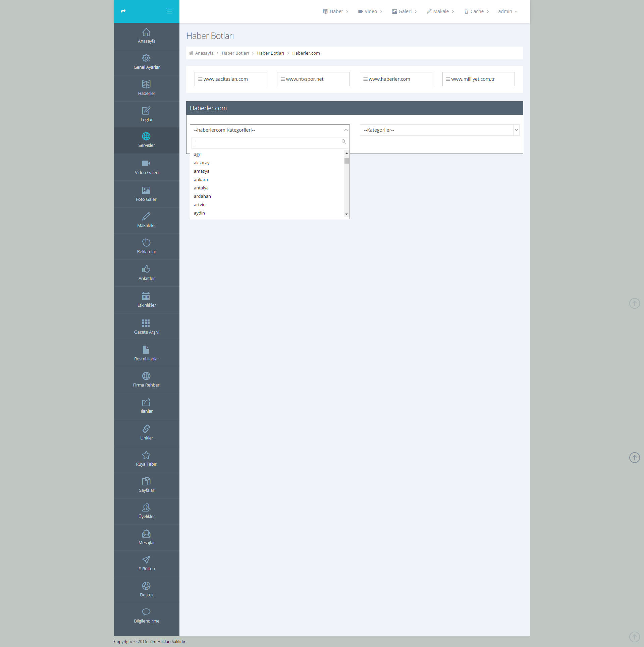Open Firma Rehberi globe icon

[146, 376]
